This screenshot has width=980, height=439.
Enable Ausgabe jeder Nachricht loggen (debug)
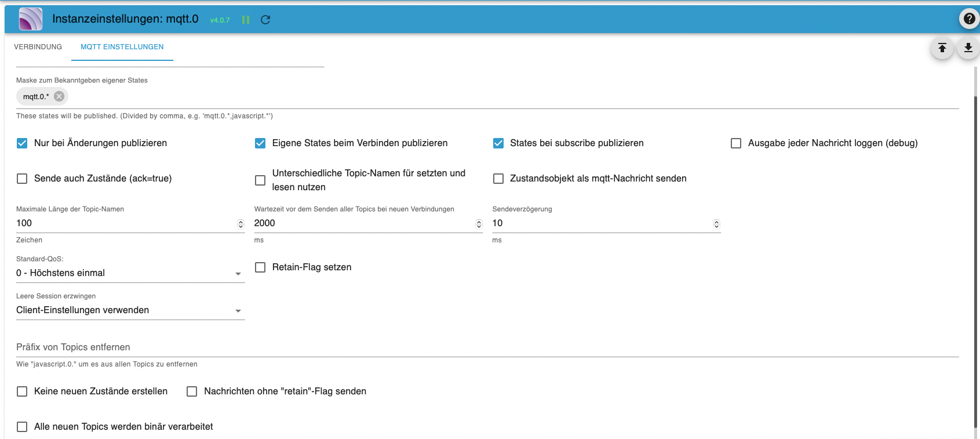(736, 143)
